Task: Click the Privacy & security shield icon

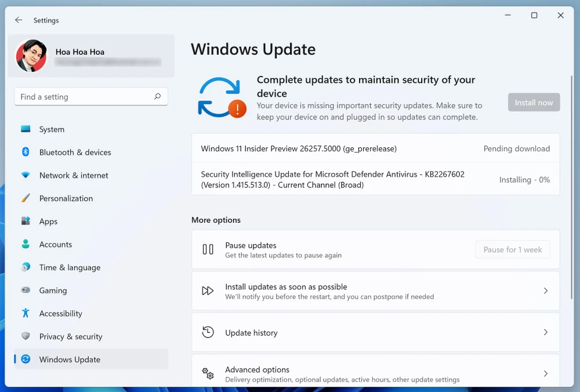Action: (x=26, y=336)
